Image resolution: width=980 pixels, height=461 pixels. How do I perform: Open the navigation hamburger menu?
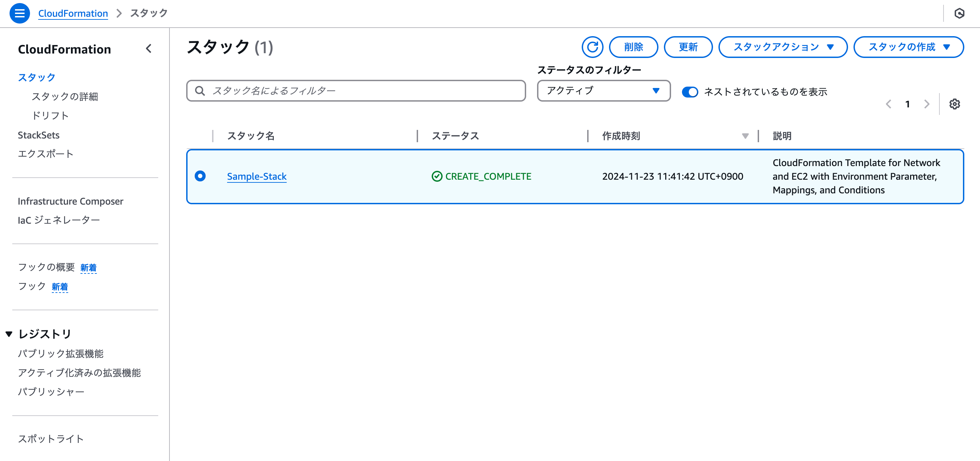pos(19,13)
